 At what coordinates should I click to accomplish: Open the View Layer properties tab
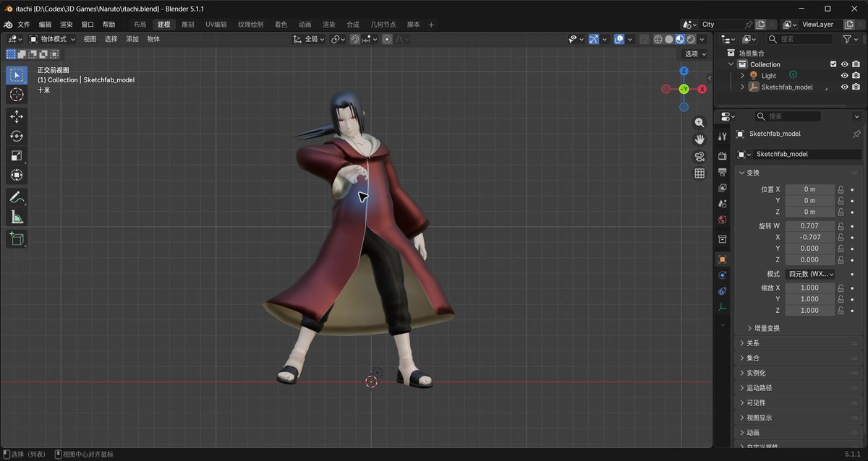pyautogui.click(x=722, y=188)
